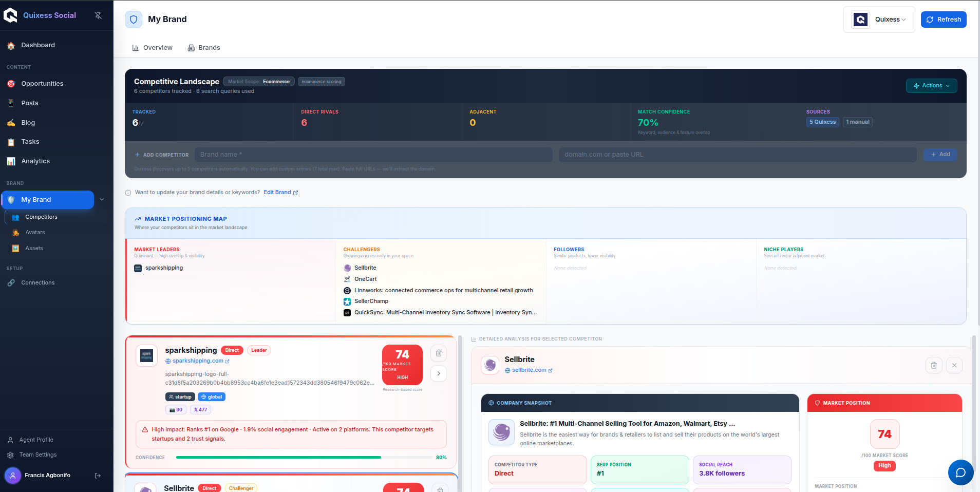980x492 pixels.
Task: Open the Actions dropdown
Action: pos(931,86)
